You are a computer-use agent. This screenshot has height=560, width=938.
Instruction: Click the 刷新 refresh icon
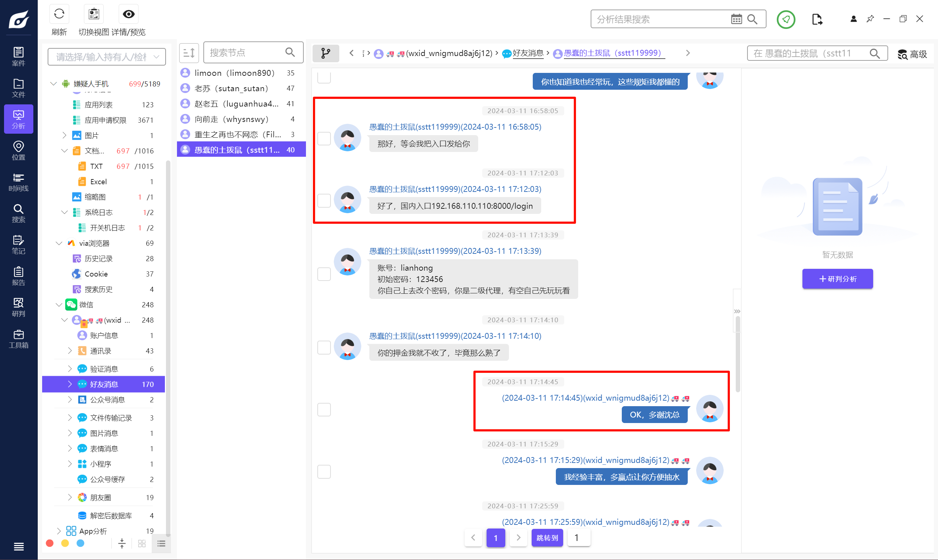(59, 14)
